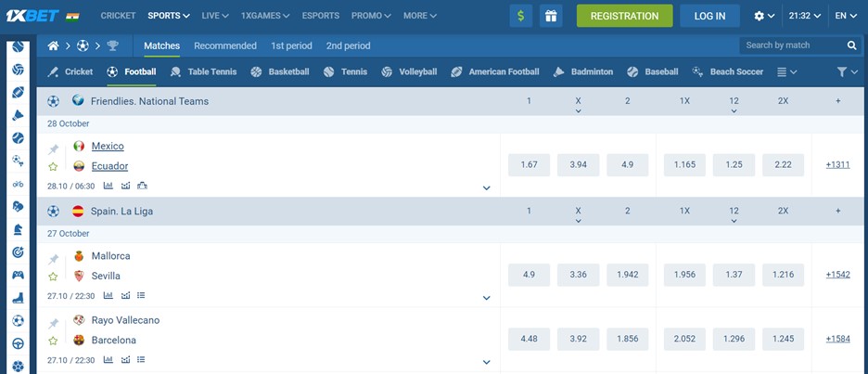
Task: Pin the Rayo Vallecano vs Barcelona match
Action: [x=53, y=323]
